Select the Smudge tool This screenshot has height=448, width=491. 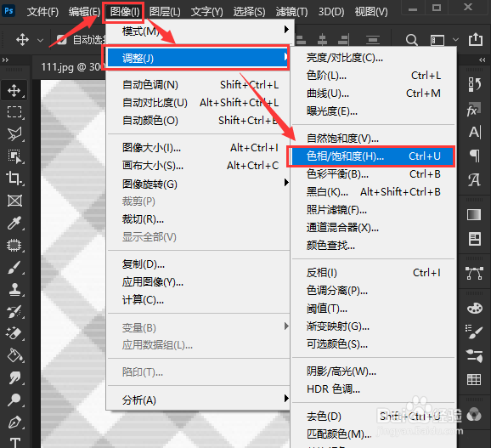click(x=14, y=377)
